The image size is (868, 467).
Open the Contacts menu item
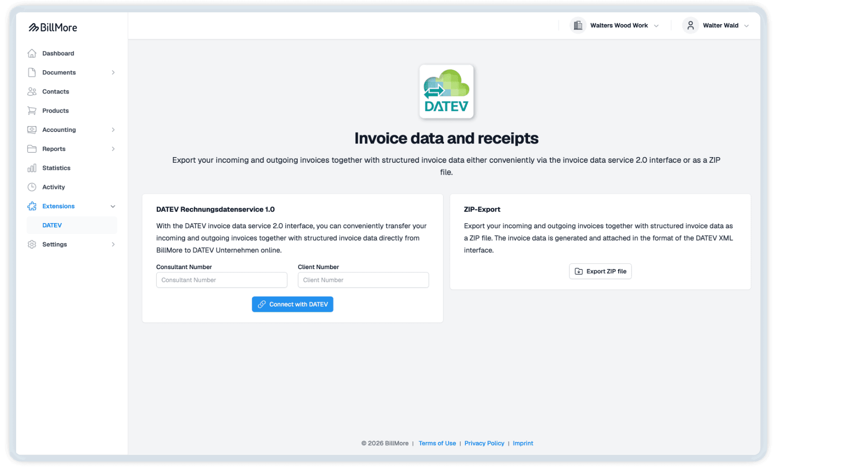72,92
